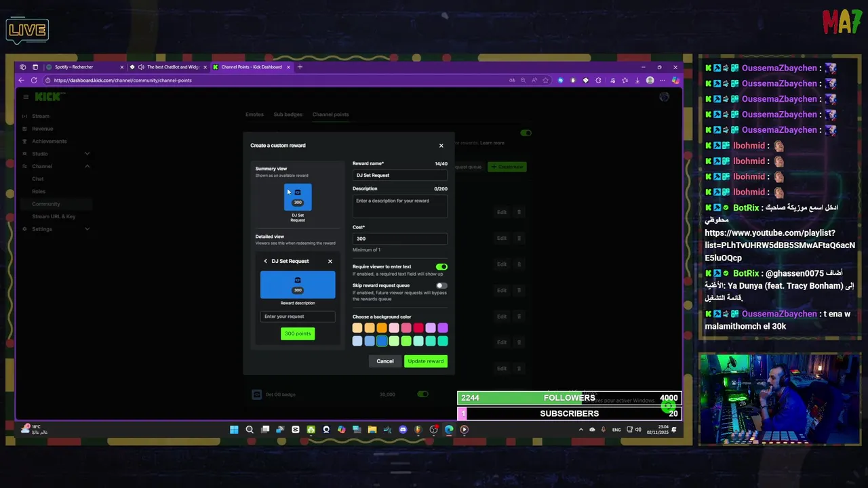The width and height of the screenshot is (868, 488).
Task: Click the weather widget on the taskbar
Action: point(34,429)
